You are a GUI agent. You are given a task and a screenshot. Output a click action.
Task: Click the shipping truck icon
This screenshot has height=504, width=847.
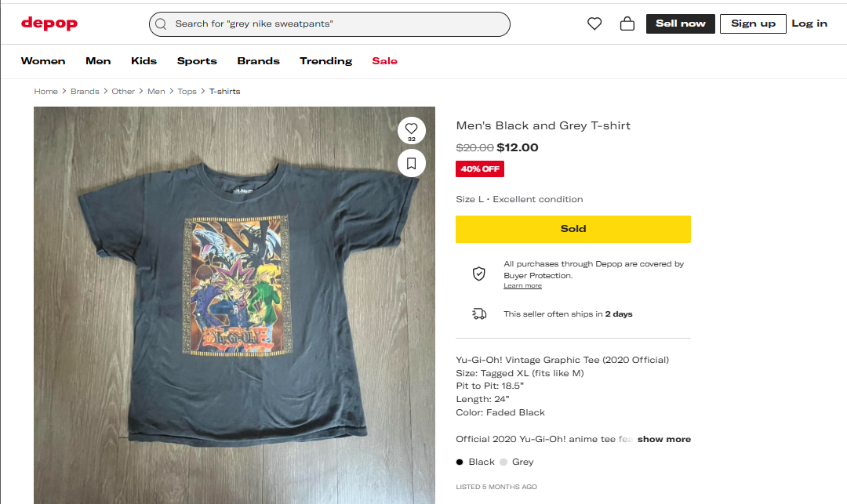click(478, 314)
